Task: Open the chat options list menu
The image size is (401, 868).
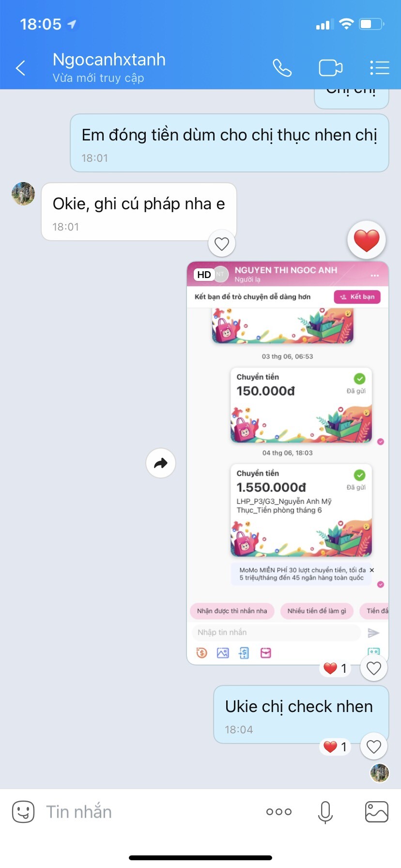Action: [x=379, y=68]
